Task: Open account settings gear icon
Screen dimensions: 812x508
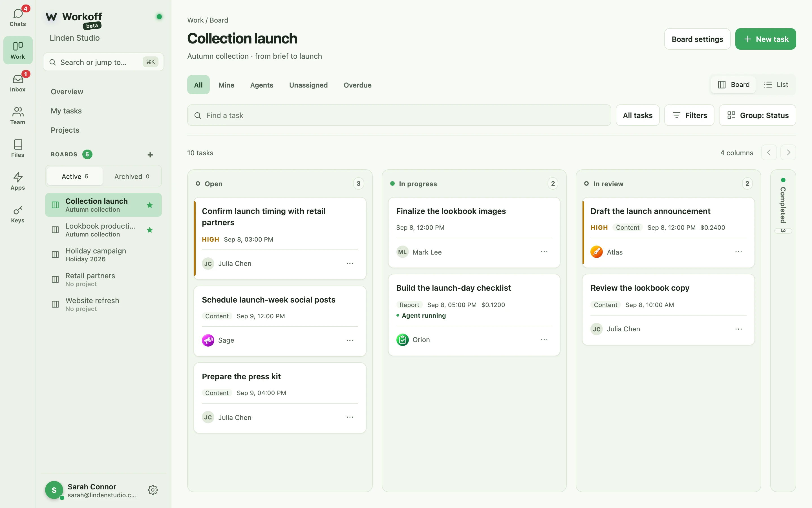Action: (153, 490)
